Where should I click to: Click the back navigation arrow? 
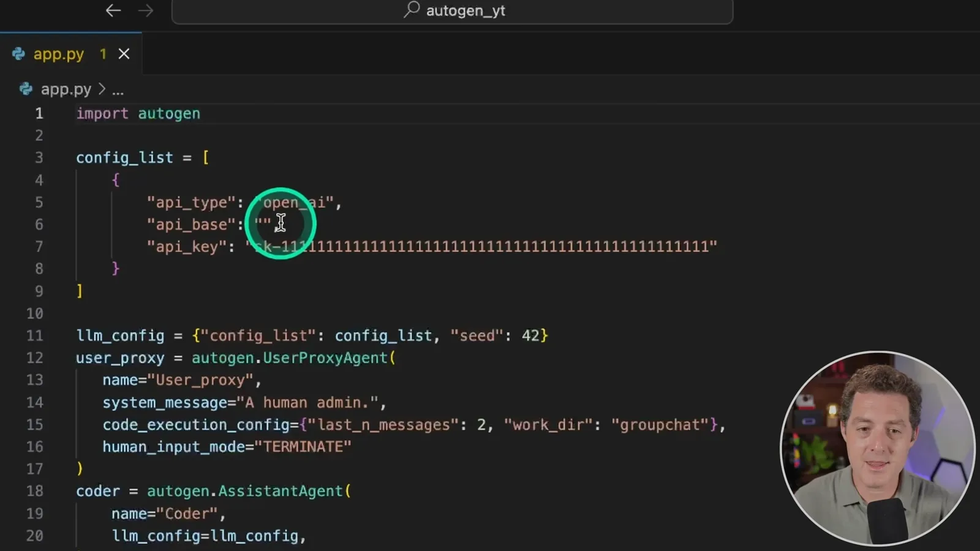(x=113, y=10)
